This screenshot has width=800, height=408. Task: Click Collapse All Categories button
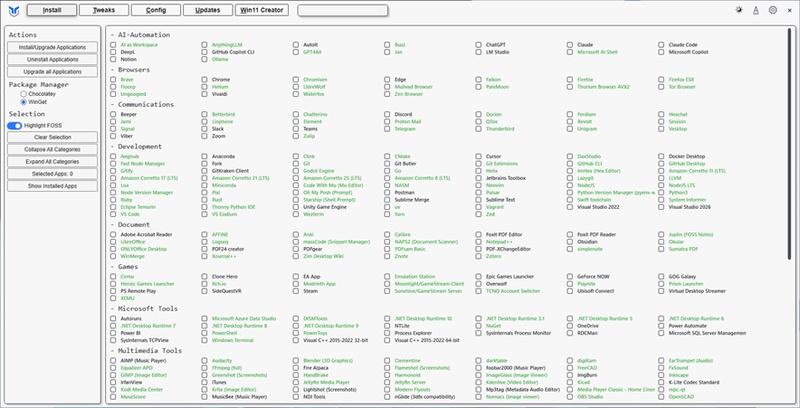pyautogui.click(x=53, y=149)
